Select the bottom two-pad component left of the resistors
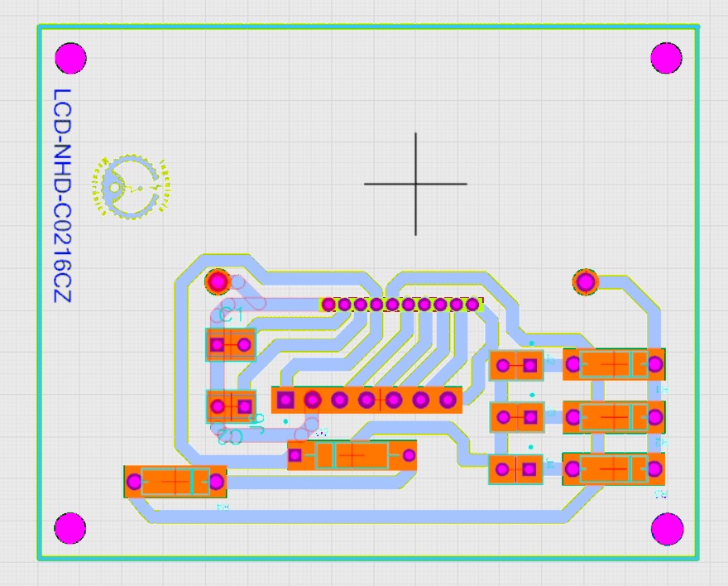Image resolution: width=728 pixels, height=586 pixels. point(515,470)
